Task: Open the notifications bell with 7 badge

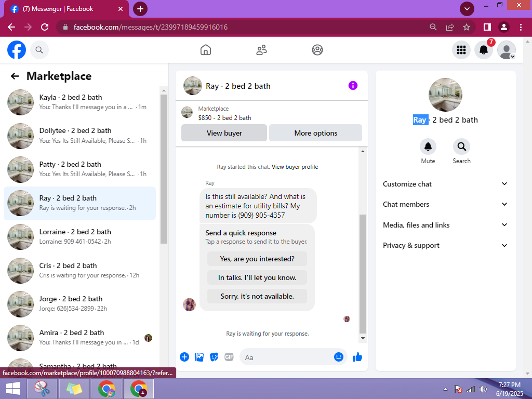Action: (484, 50)
